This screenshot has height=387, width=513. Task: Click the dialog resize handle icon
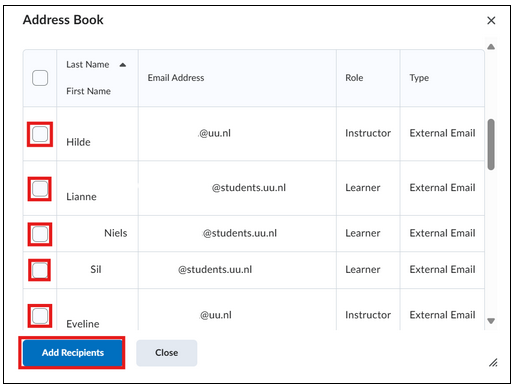493,362
